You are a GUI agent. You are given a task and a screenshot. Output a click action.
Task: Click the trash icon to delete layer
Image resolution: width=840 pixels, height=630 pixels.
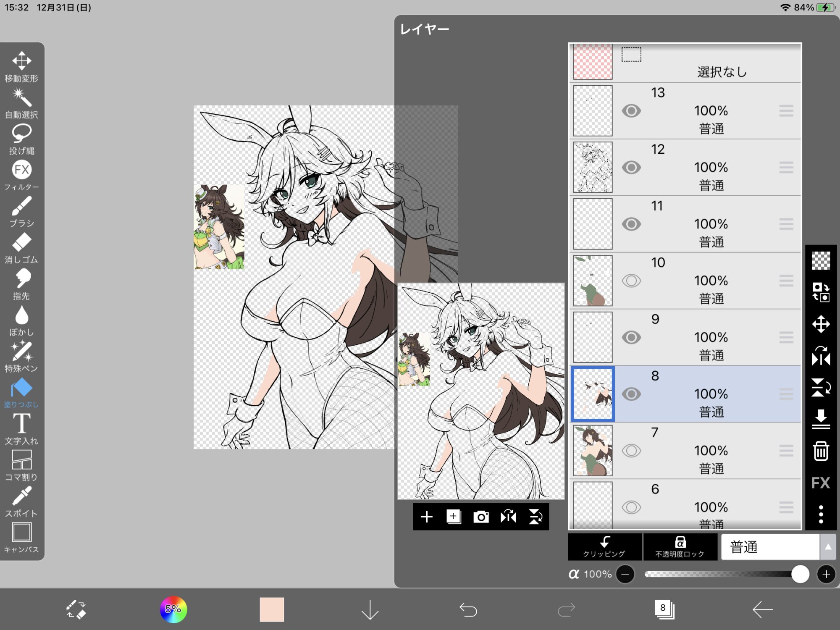pos(821,451)
